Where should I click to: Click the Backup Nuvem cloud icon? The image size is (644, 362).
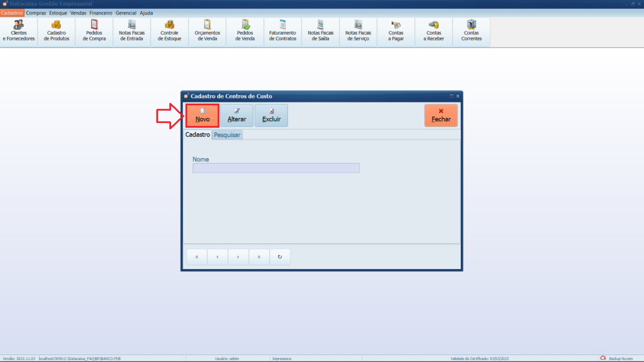coord(603,358)
